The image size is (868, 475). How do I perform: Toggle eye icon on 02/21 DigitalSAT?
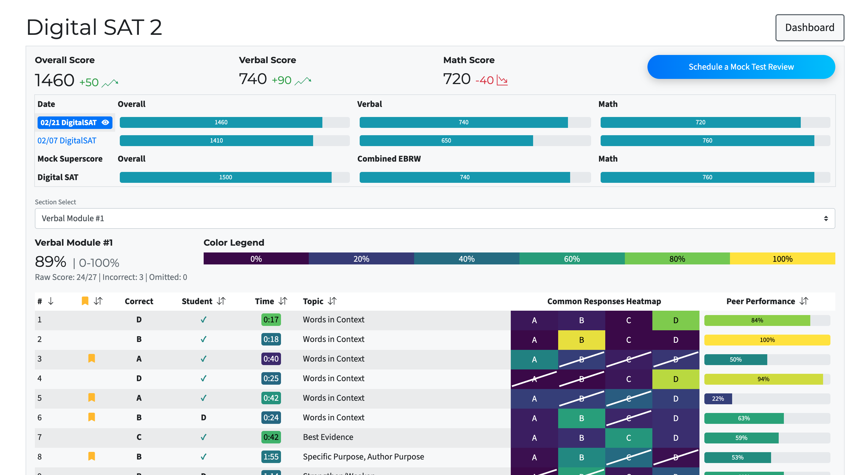[x=105, y=122]
